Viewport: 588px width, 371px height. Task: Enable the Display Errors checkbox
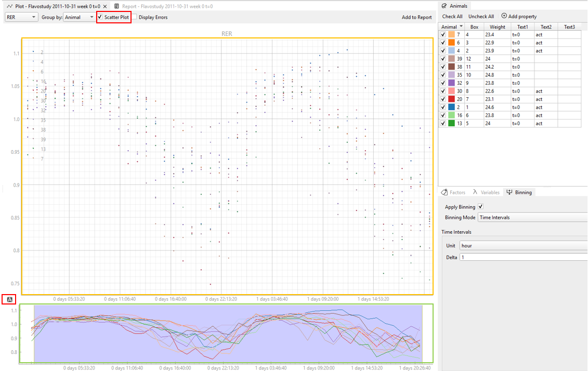pos(133,17)
